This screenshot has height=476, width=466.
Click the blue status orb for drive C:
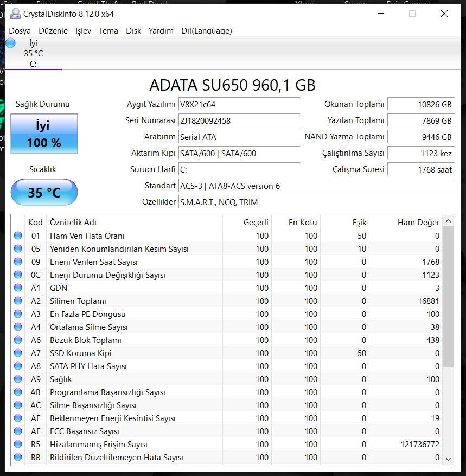[x=10, y=43]
